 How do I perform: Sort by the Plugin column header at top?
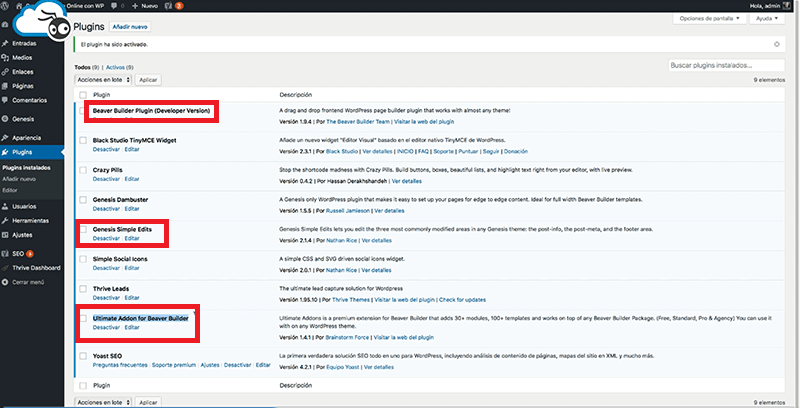(x=101, y=95)
